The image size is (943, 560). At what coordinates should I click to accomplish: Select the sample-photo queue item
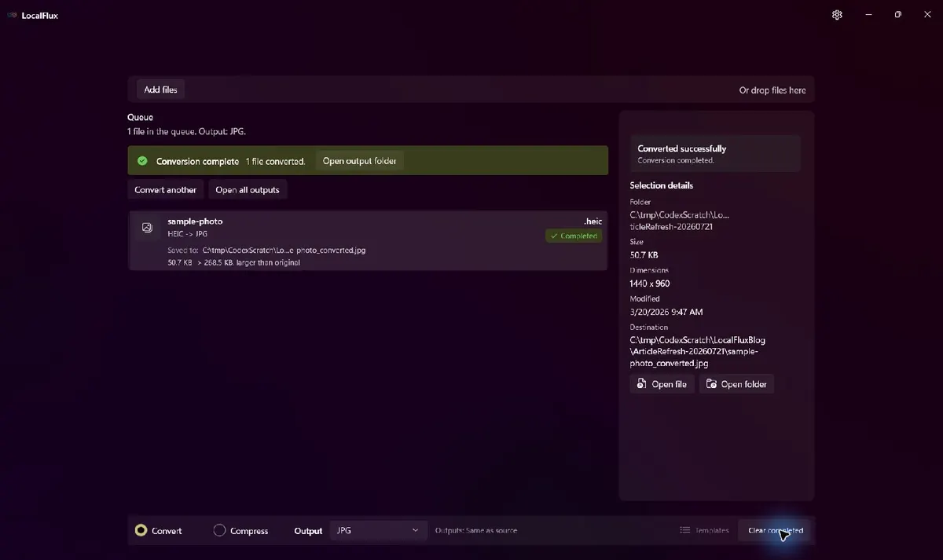point(368,240)
